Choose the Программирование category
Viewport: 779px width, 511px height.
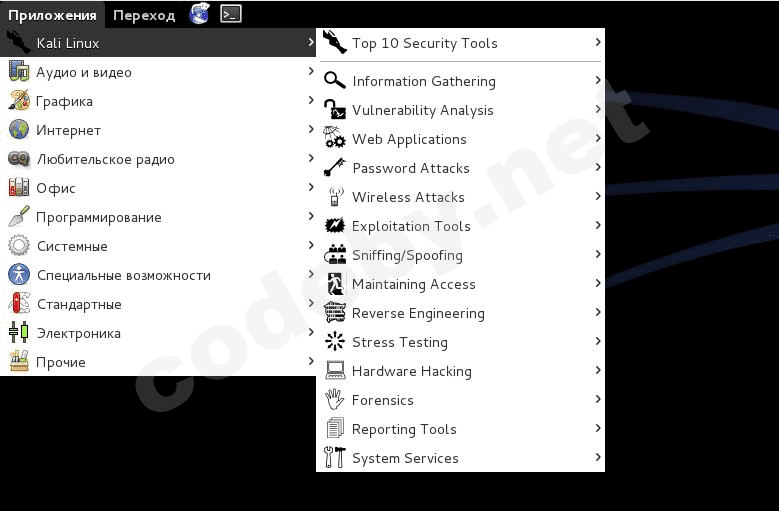point(99,217)
